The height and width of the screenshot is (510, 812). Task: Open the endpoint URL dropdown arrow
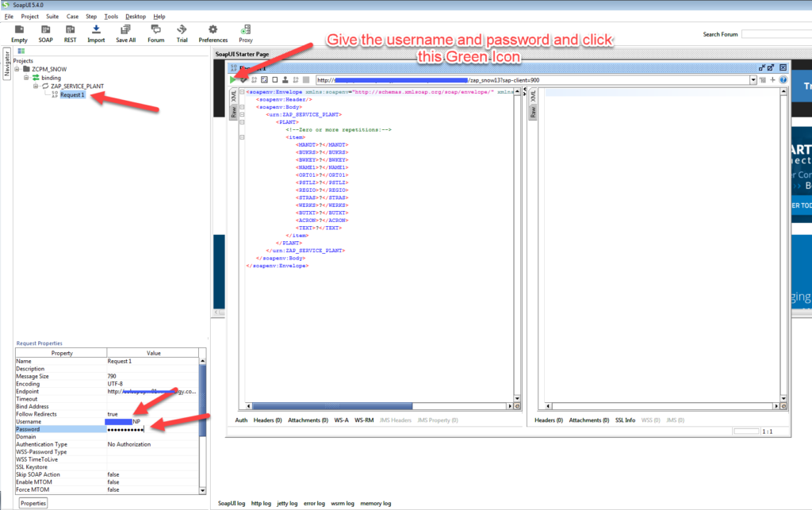tap(753, 80)
